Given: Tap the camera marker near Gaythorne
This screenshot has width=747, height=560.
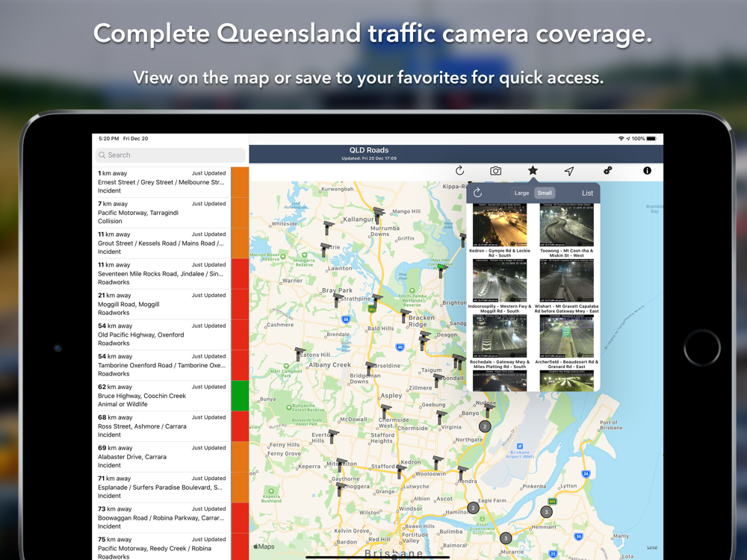Looking at the screenshot, I should pos(340,489).
